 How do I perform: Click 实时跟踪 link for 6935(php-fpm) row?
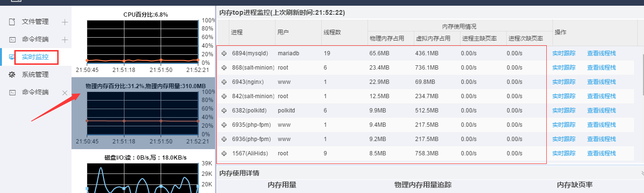point(563,125)
